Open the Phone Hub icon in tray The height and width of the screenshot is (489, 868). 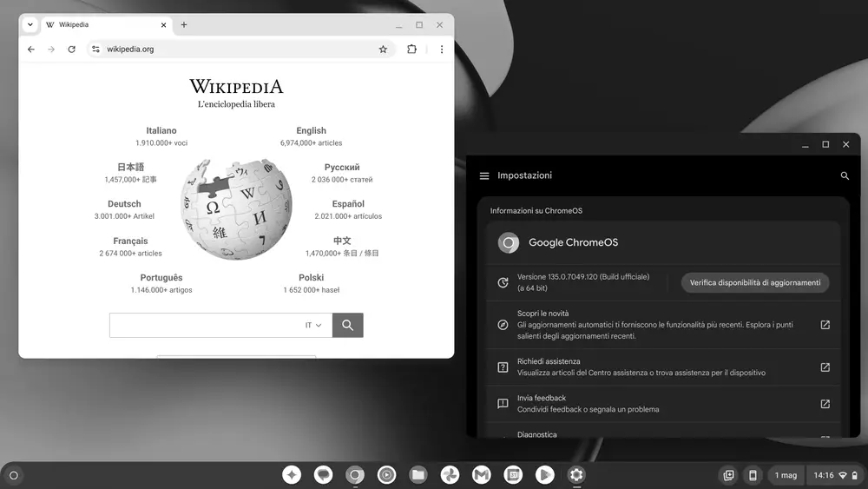point(753,475)
